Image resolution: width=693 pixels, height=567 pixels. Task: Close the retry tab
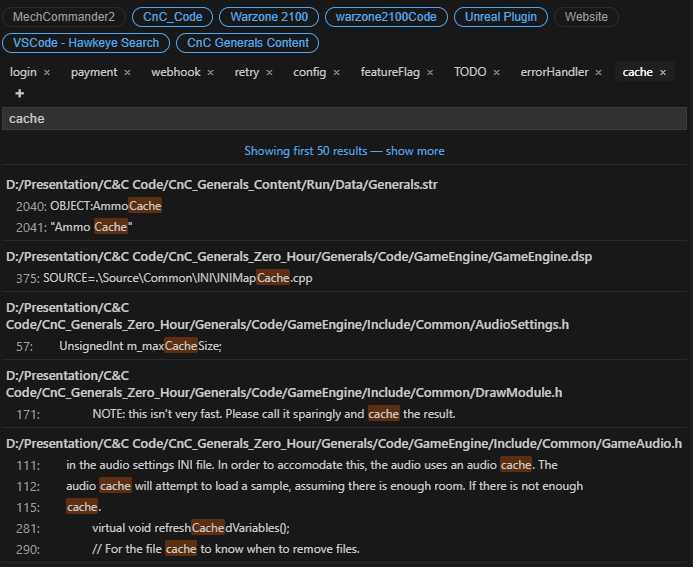tap(270, 72)
